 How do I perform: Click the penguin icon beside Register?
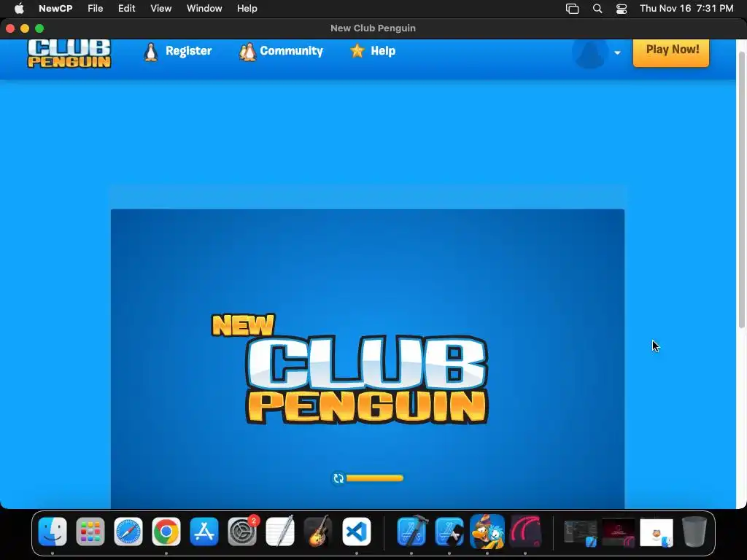point(150,52)
